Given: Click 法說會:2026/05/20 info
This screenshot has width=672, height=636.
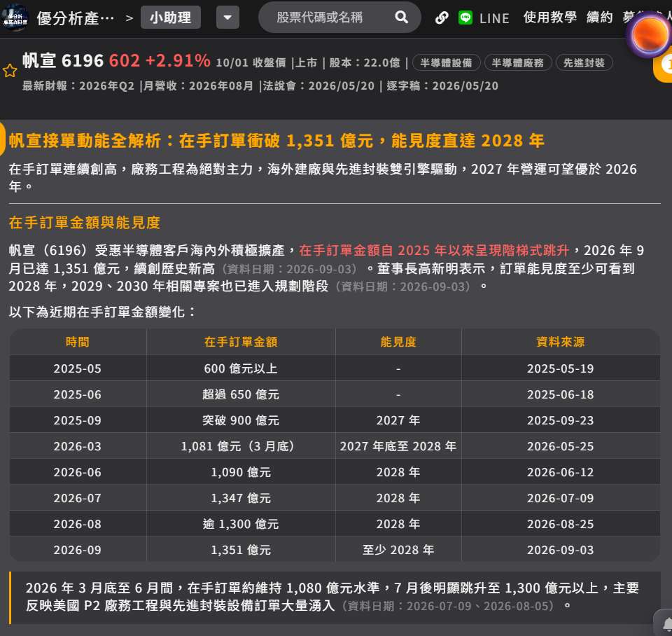Looking at the screenshot, I should 319,85.
